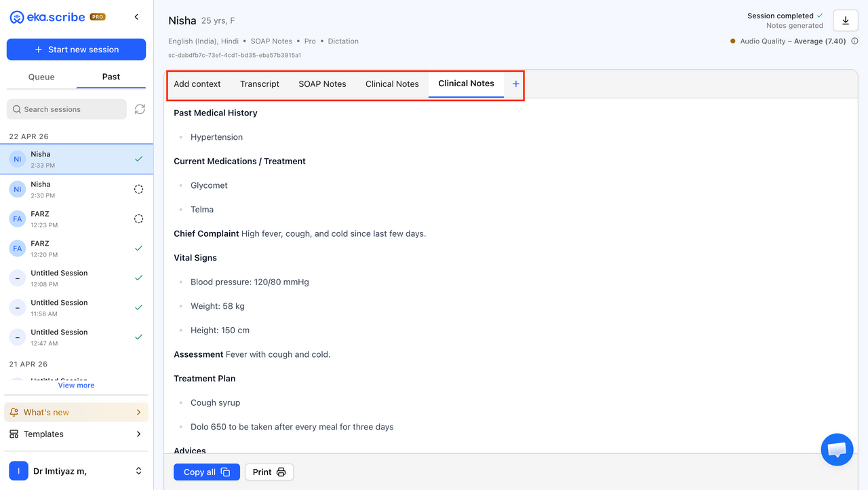Print the clinical notes
This screenshot has height=490, width=868.
[269, 472]
